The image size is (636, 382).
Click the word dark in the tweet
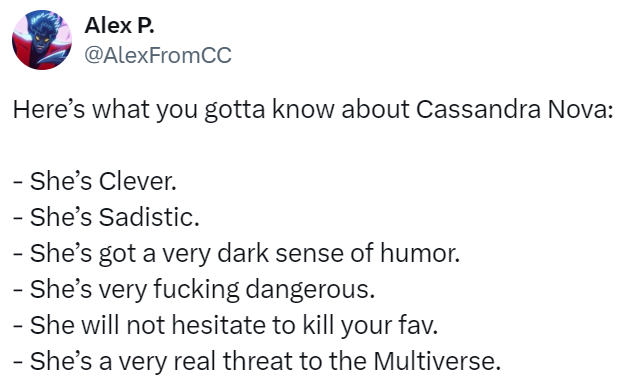243,253
